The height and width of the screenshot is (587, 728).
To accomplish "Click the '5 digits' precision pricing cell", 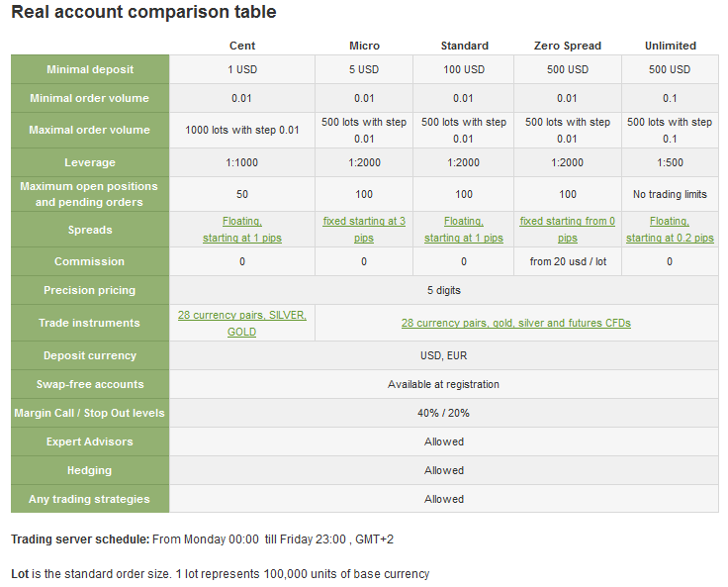I will (444, 290).
